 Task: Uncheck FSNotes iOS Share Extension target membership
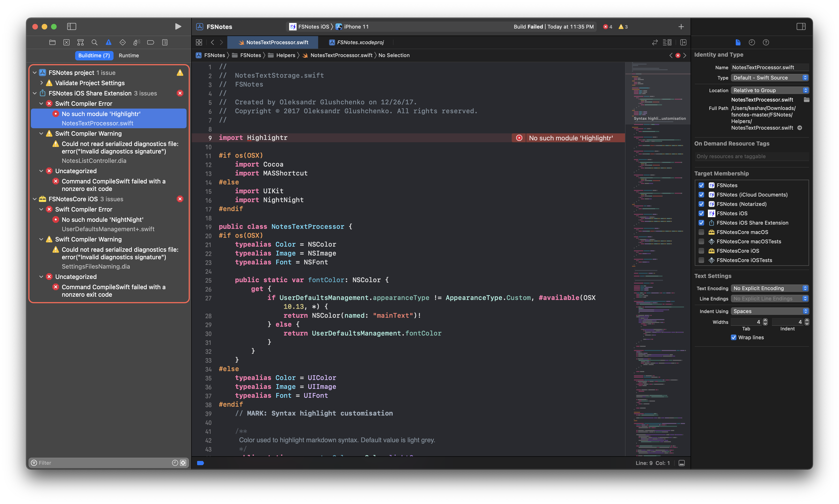(x=701, y=223)
